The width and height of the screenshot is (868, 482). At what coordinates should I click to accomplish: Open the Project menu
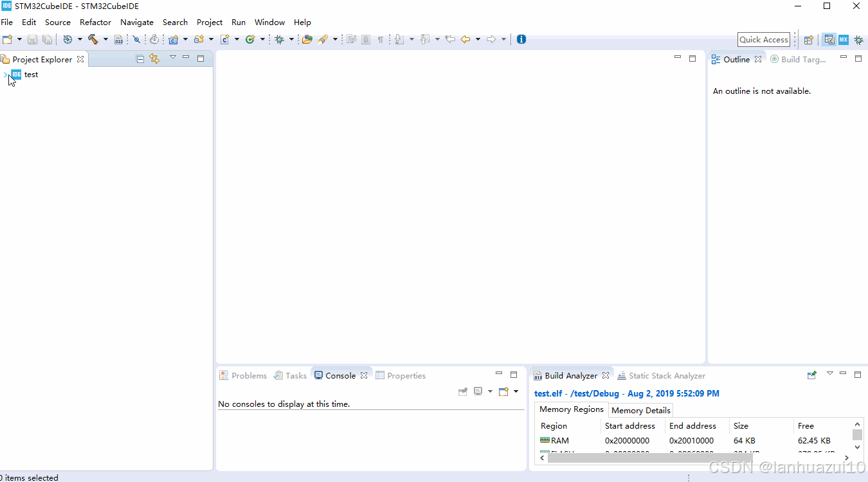pyautogui.click(x=210, y=22)
